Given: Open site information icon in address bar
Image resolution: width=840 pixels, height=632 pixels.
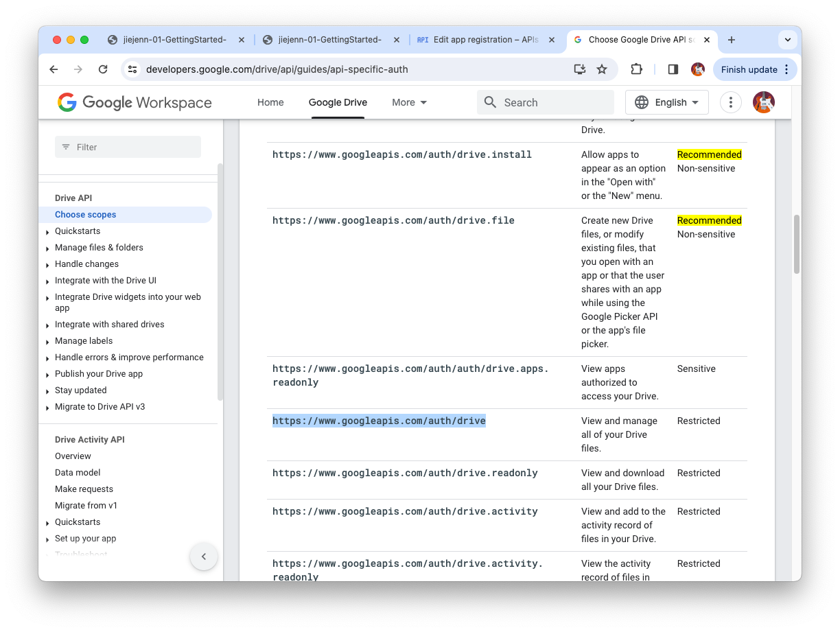Looking at the screenshot, I should 133,69.
